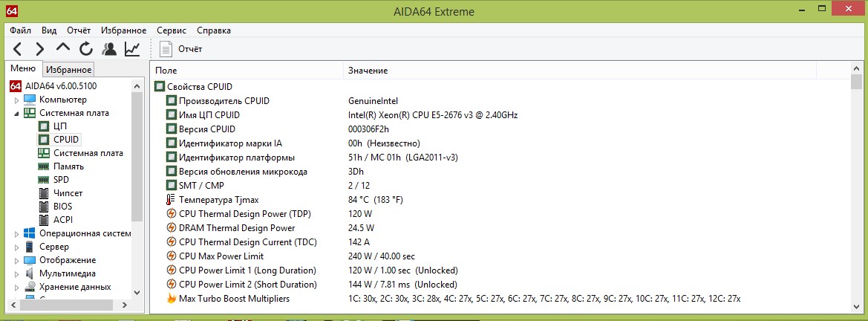
Task: Expand the Компьютер tree node
Action: [x=16, y=100]
